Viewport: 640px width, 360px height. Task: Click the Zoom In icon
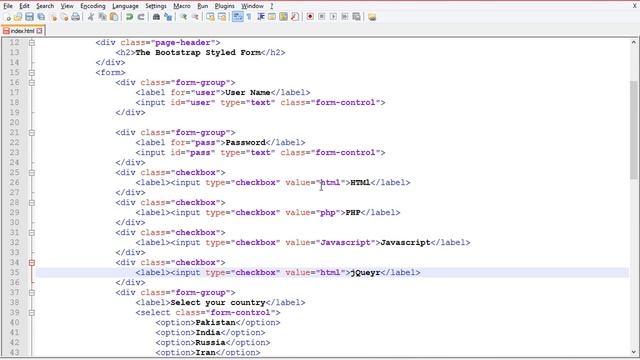coord(184,17)
